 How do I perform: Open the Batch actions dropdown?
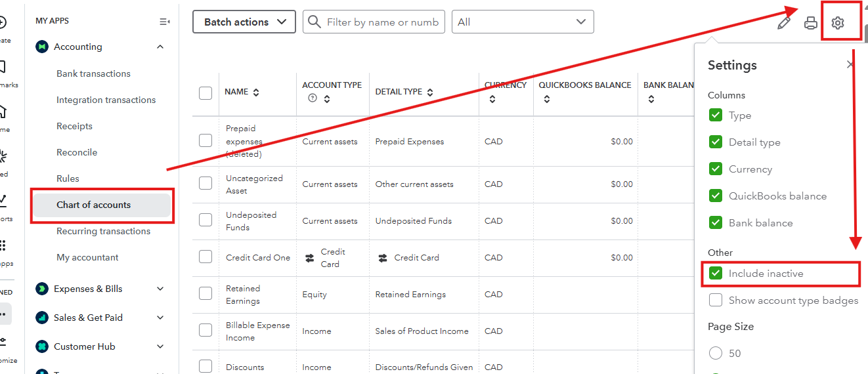pyautogui.click(x=244, y=22)
